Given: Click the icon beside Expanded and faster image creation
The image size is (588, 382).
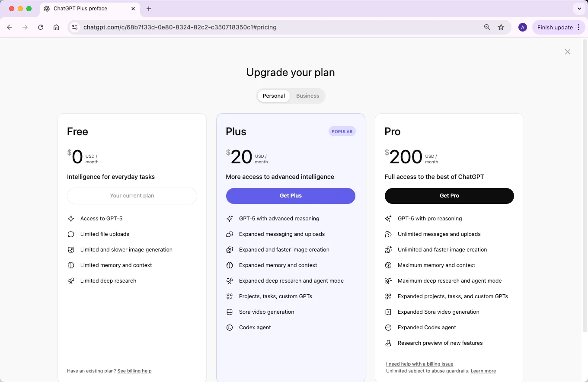Looking at the screenshot, I should (x=230, y=250).
